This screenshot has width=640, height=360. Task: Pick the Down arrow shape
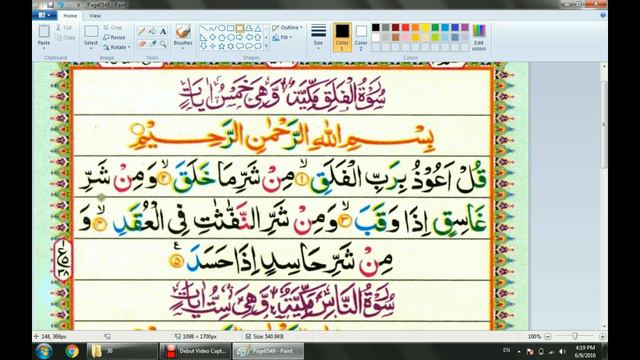[x=203, y=46]
